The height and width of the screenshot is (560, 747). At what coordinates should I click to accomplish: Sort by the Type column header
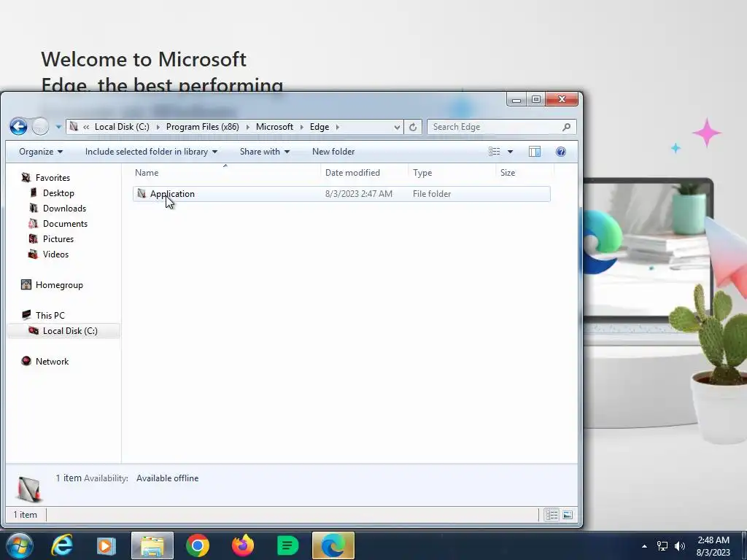click(452, 172)
